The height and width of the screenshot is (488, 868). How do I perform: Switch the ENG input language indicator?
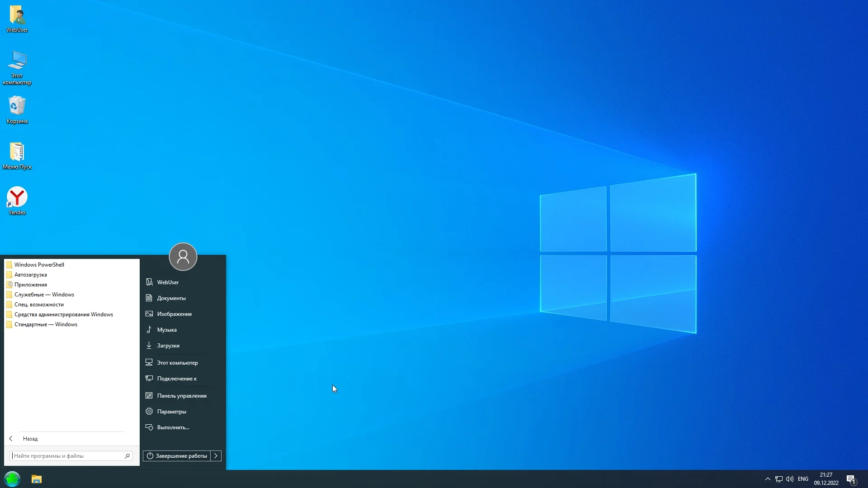tap(803, 479)
